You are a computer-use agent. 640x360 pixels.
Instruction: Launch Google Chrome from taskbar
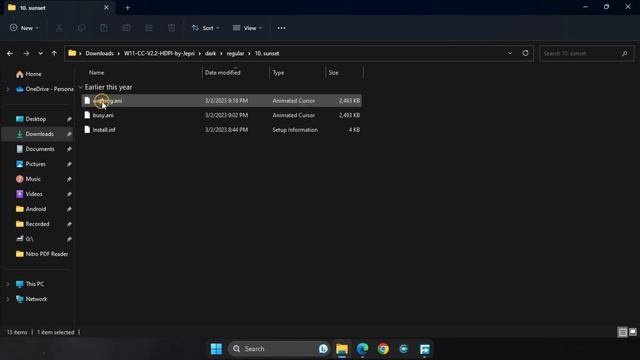[x=383, y=349]
